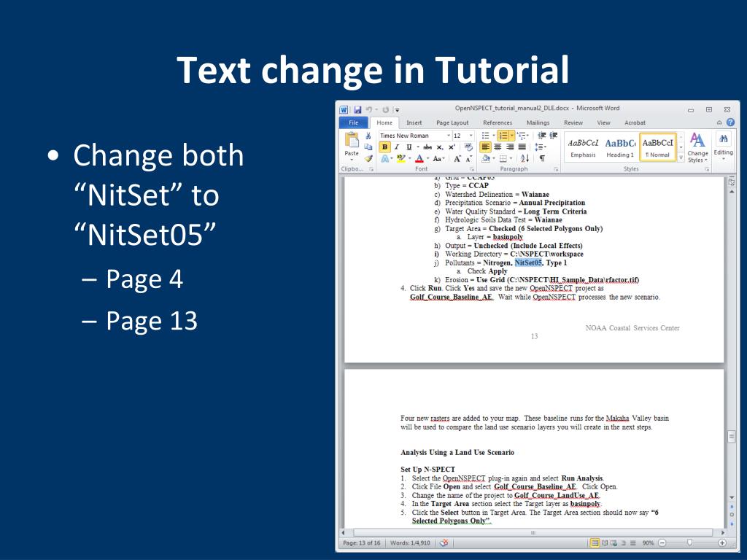Image resolution: width=747 pixels, height=560 pixels.
Task: Click the Format Painter brush icon
Action: coord(368,158)
